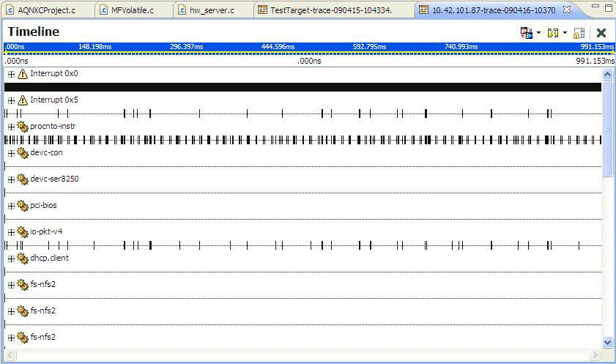Screen dimensions: 616x364
Task: Click the pci-bios process gear icon
Action: (x=22, y=206)
